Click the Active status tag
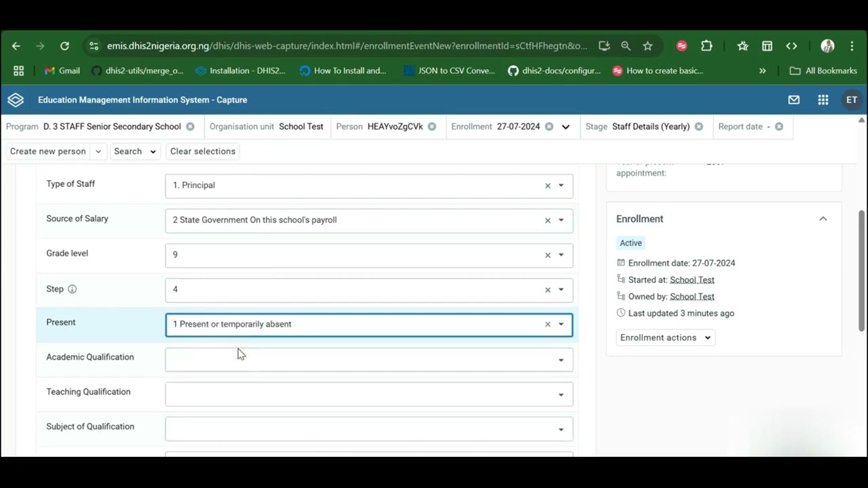The width and height of the screenshot is (868, 488). (631, 243)
